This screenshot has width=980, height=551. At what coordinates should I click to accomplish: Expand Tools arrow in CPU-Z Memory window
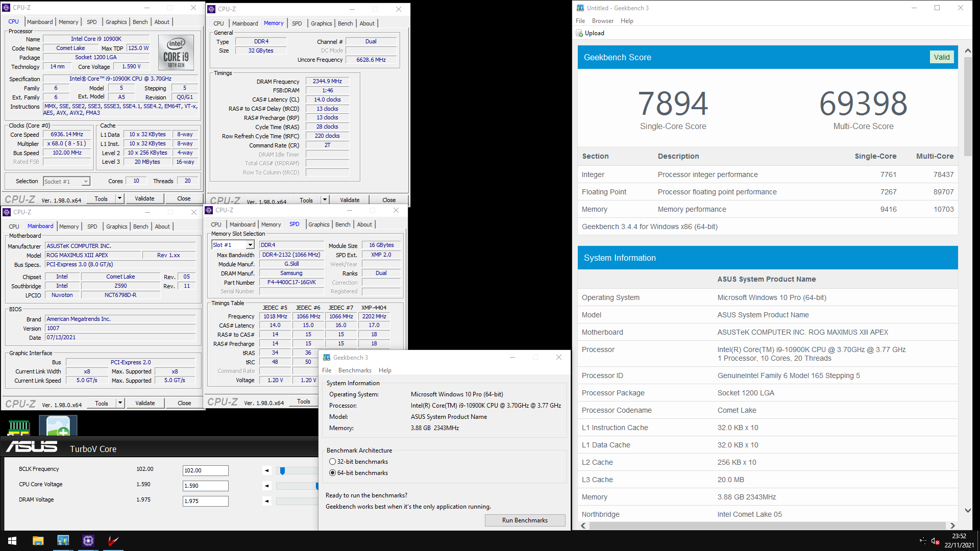click(x=325, y=200)
